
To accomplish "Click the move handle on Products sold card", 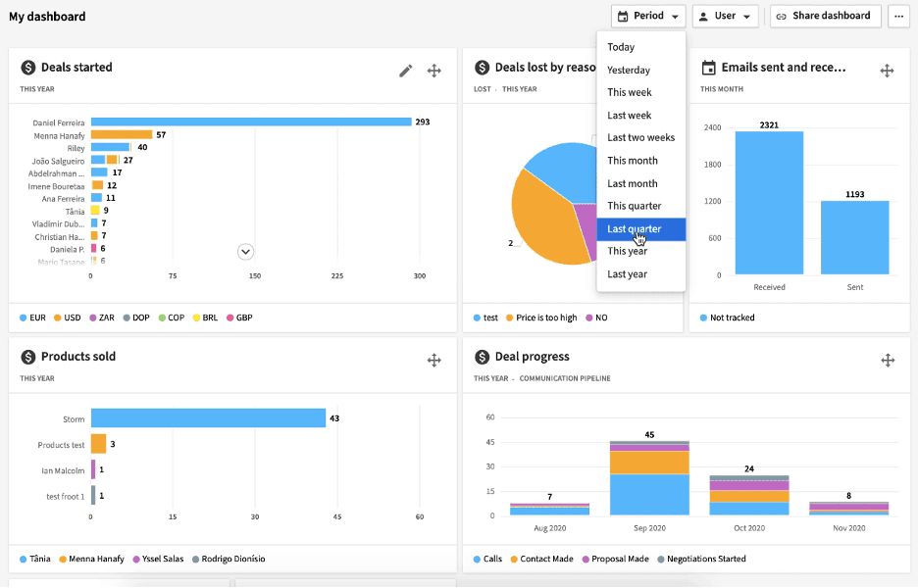I will click(433, 360).
